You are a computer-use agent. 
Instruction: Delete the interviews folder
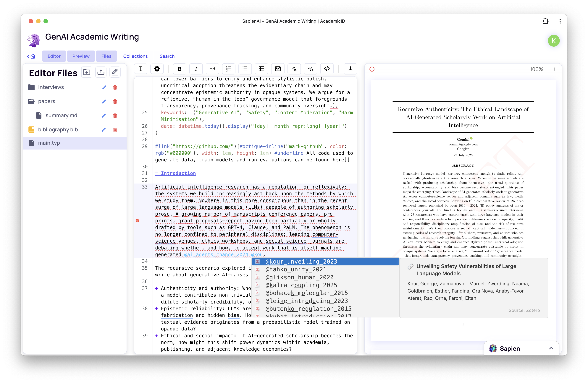pyautogui.click(x=115, y=87)
